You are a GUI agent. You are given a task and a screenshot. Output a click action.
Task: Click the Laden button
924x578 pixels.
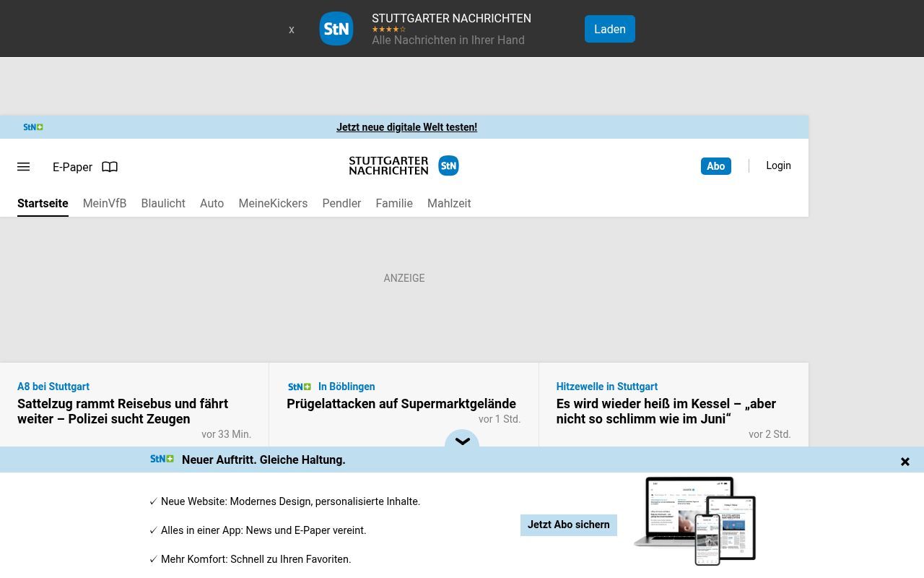(610, 29)
